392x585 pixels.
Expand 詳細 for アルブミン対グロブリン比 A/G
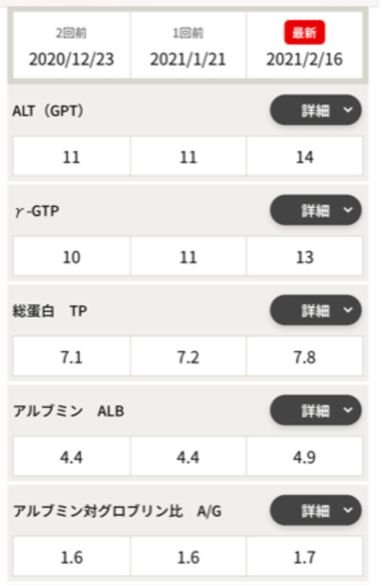(316, 510)
